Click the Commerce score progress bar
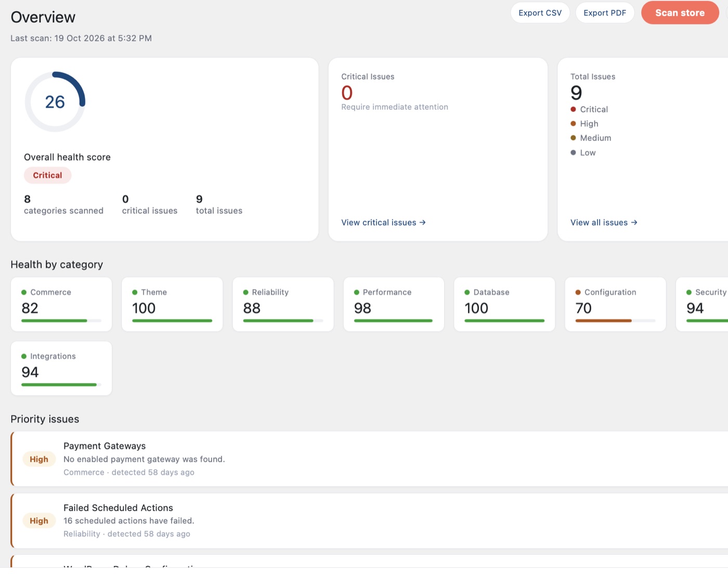728x576 pixels. (61, 321)
